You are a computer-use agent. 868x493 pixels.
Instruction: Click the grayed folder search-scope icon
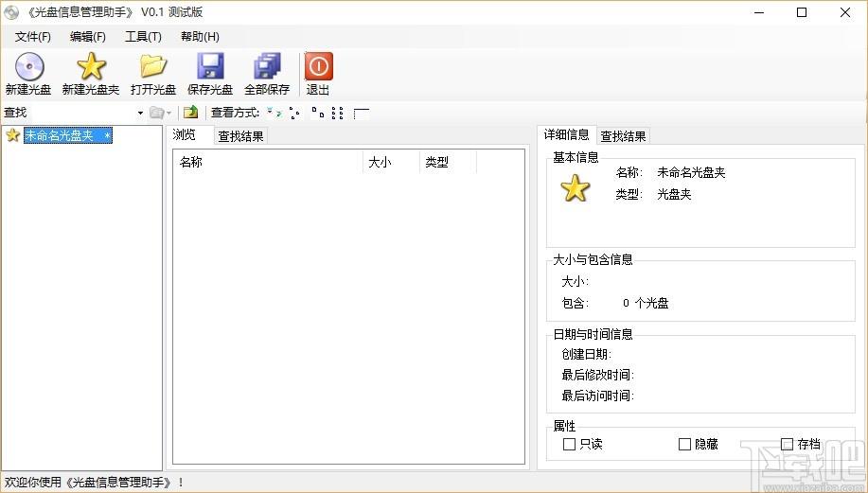[157, 113]
